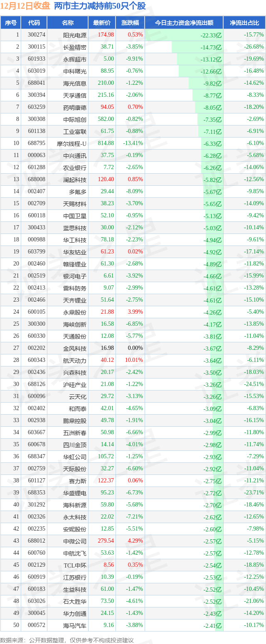Select stock name 药明康德
The height and width of the screenshot is (644, 266).
75,107
